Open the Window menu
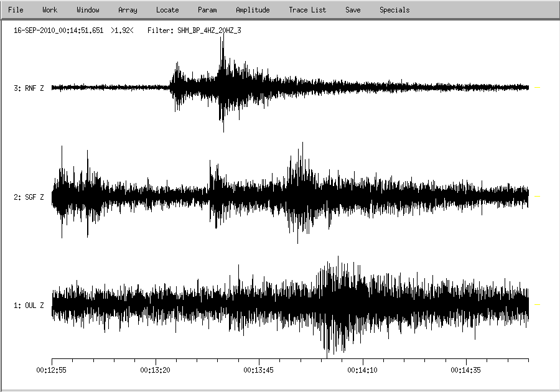560x392 pixels. coord(88,10)
